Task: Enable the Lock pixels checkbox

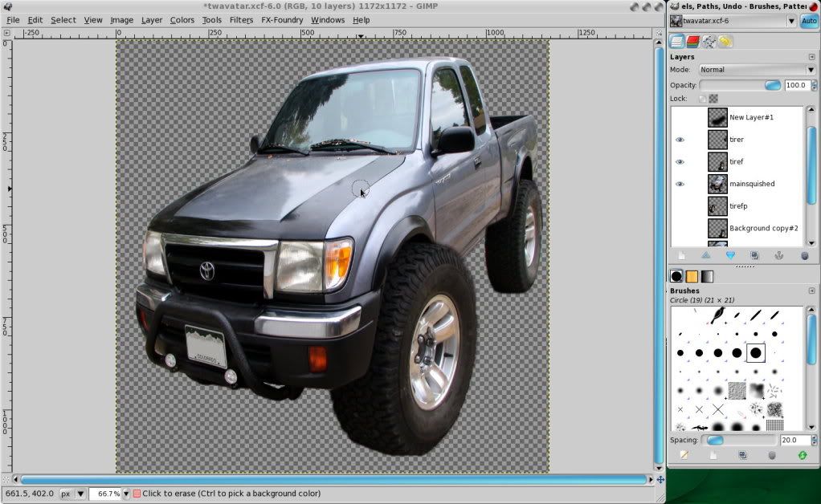Action: tap(702, 98)
